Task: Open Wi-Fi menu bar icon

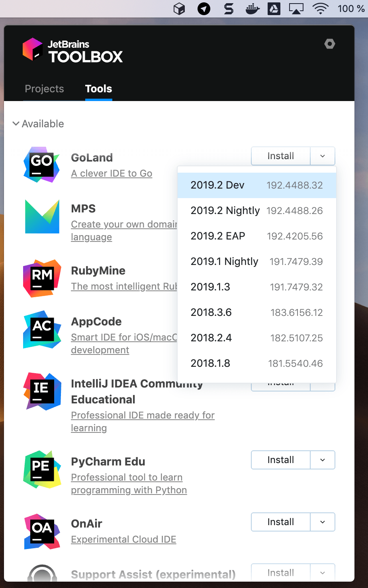Action: tap(321, 8)
